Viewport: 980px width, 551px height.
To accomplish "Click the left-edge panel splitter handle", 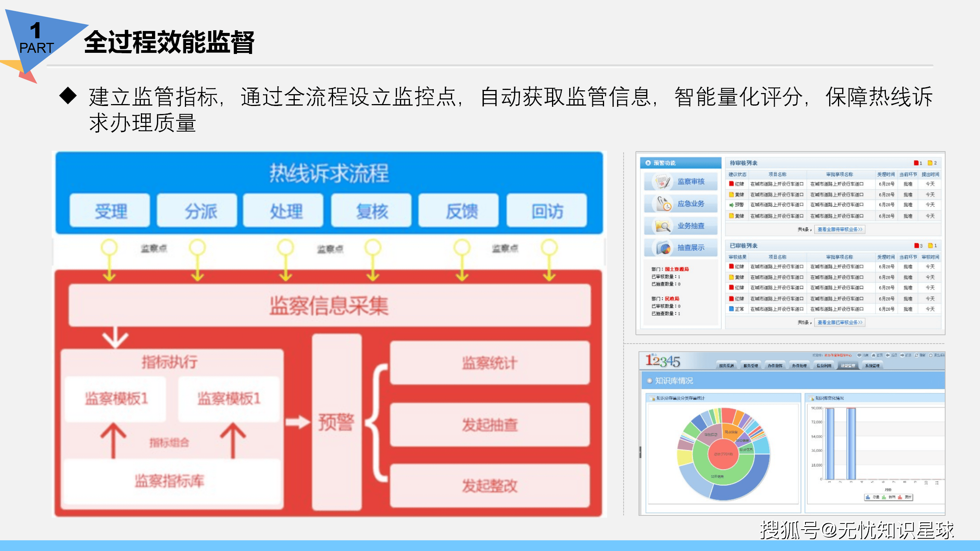I will (640, 452).
